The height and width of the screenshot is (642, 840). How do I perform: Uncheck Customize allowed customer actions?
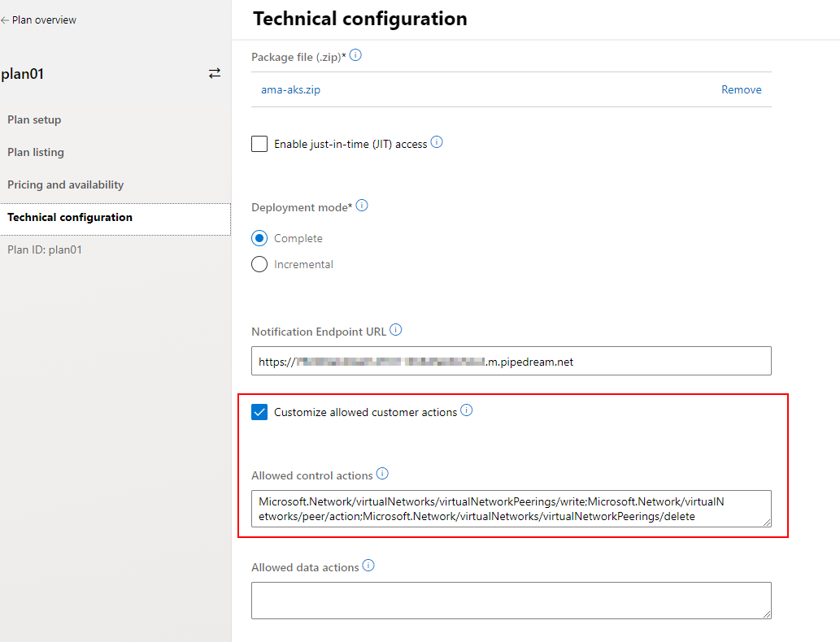pos(259,412)
